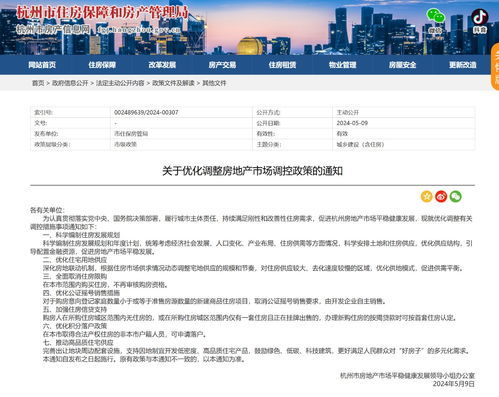Select 市级政策 policy level cell
The width and height of the screenshot is (499, 397).
(x=125, y=144)
